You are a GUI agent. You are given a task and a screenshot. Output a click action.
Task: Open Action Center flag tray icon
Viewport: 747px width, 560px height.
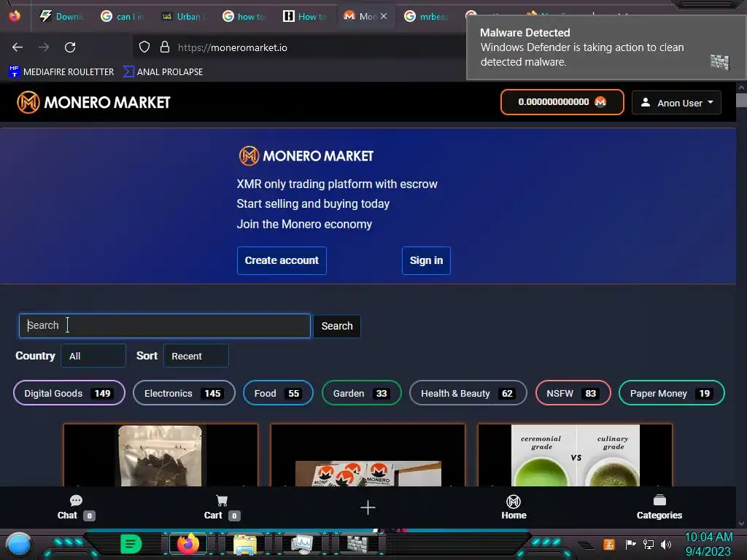[630, 544]
